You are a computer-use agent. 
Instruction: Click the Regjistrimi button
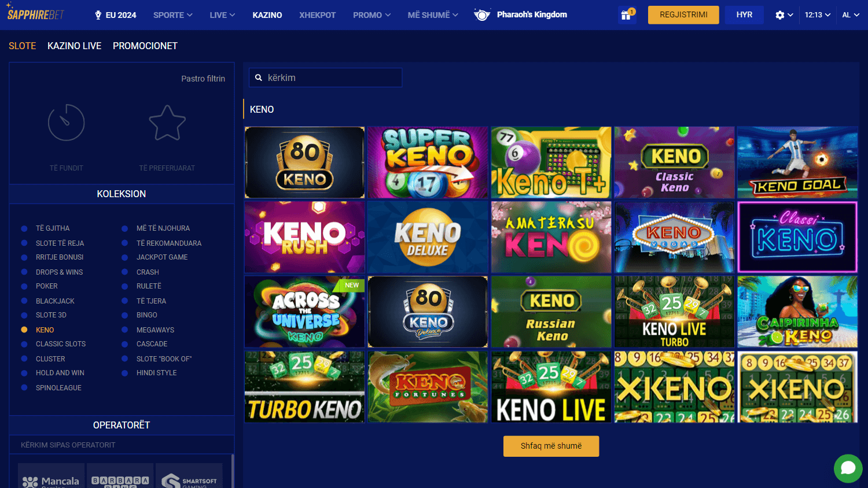point(683,15)
